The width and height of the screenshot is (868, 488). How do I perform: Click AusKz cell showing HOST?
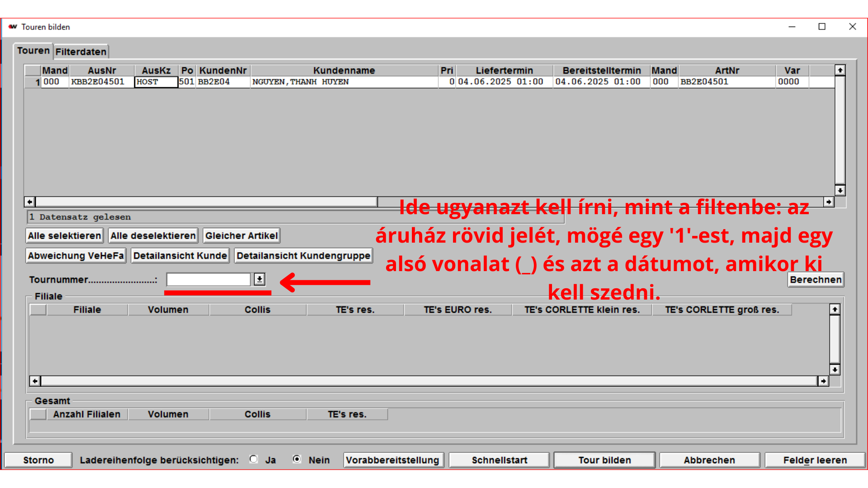pos(156,82)
